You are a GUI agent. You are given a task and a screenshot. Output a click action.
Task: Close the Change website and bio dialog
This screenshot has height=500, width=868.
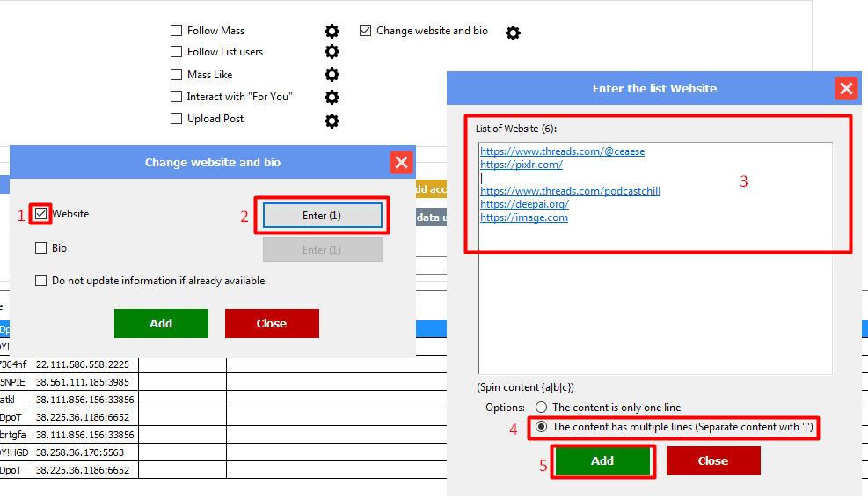(401, 162)
